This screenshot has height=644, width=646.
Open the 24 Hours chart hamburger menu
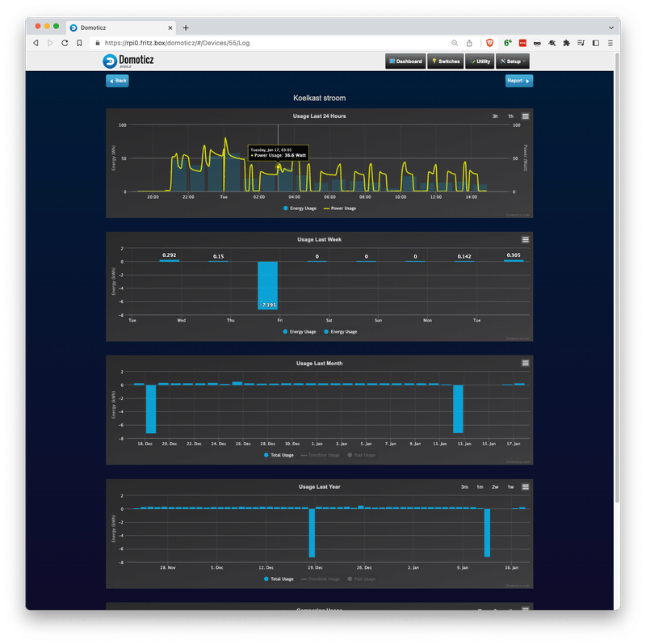(x=526, y=116)
